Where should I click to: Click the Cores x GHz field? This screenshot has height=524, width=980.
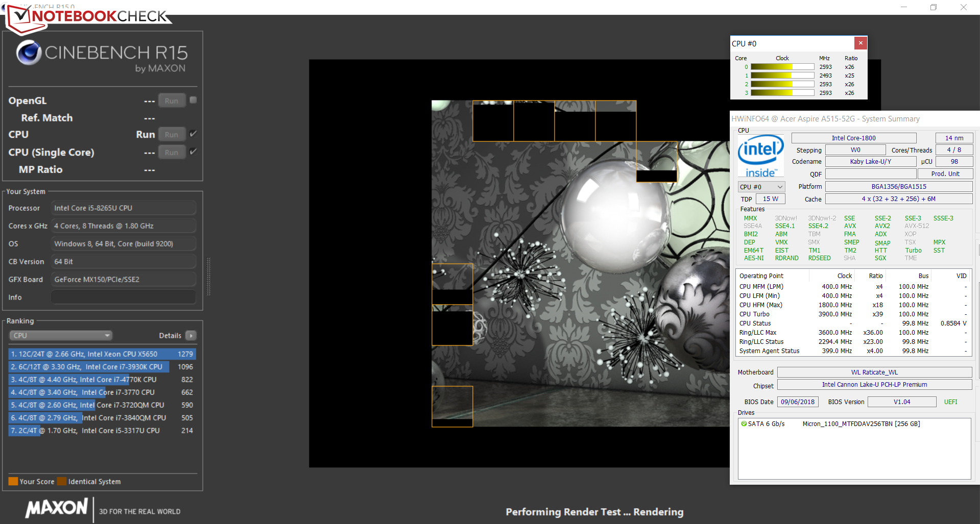click(x=124, y=226)
